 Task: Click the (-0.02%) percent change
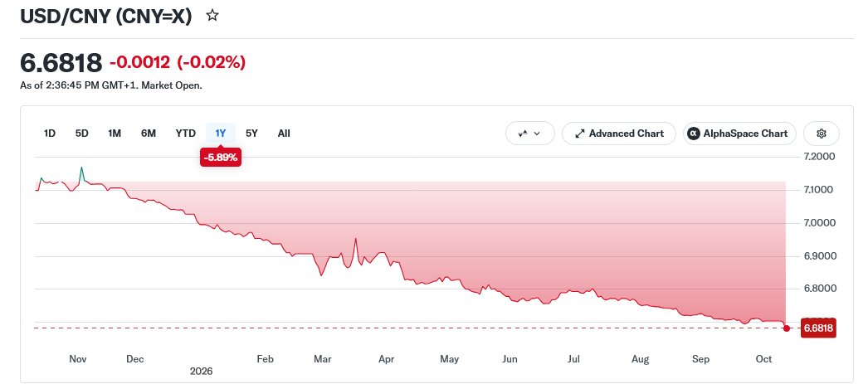click(x=211, y=62)
